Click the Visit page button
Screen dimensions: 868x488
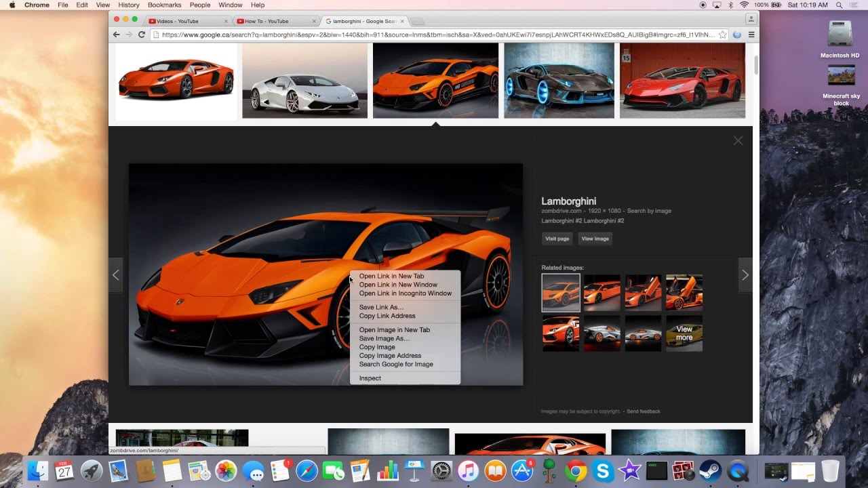pyautogui.click(x=557, y=239)
